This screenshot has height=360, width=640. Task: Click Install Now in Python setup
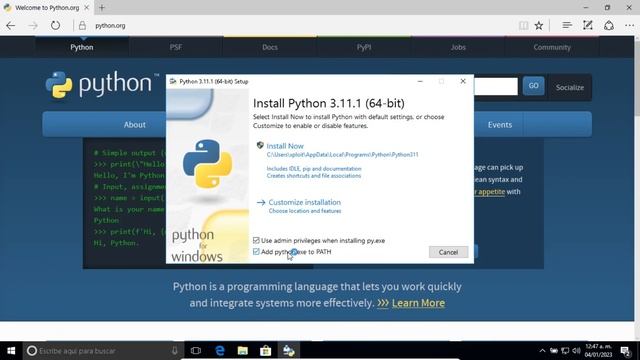(x=285, y=146)
